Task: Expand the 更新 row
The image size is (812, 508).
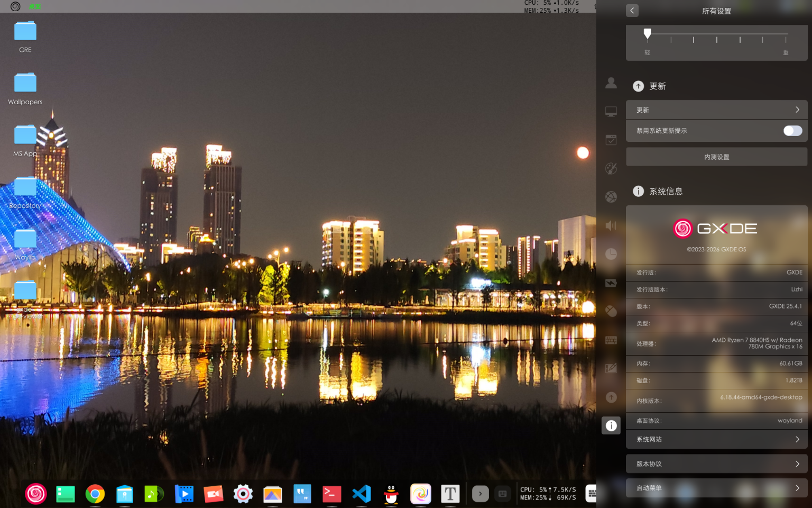Action: pos(716,110)
